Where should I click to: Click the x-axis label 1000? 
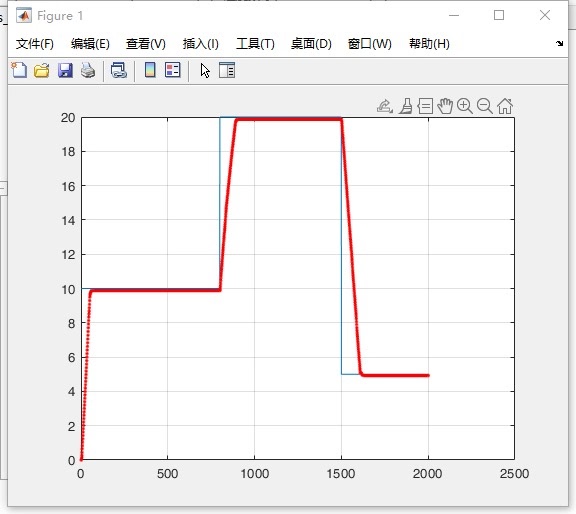[254, 473]
